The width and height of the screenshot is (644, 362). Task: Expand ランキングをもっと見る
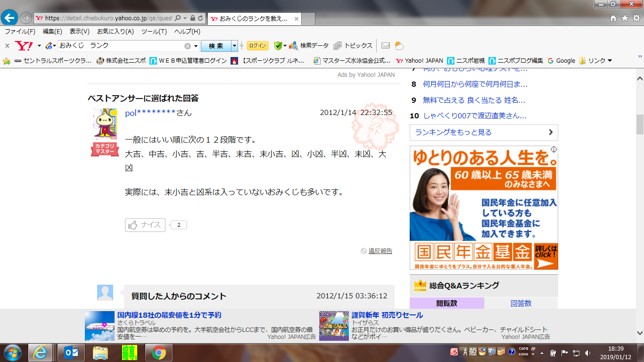coord(484,132)
